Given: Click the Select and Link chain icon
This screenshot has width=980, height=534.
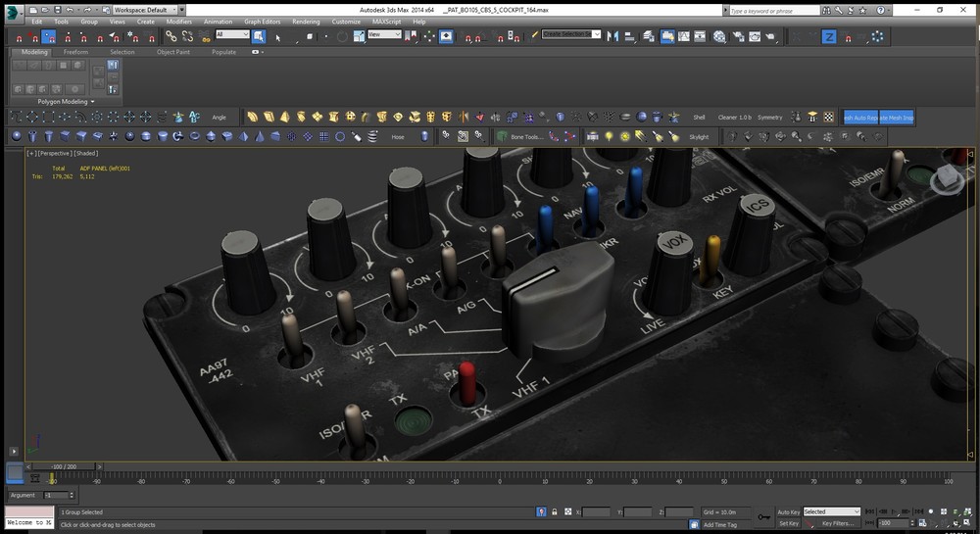Looking at the screenshot, I should (171, 36).
